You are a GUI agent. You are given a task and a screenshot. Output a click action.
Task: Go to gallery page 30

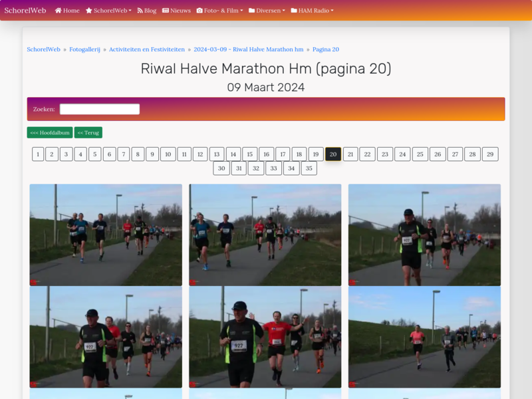[x=221, y=168]
